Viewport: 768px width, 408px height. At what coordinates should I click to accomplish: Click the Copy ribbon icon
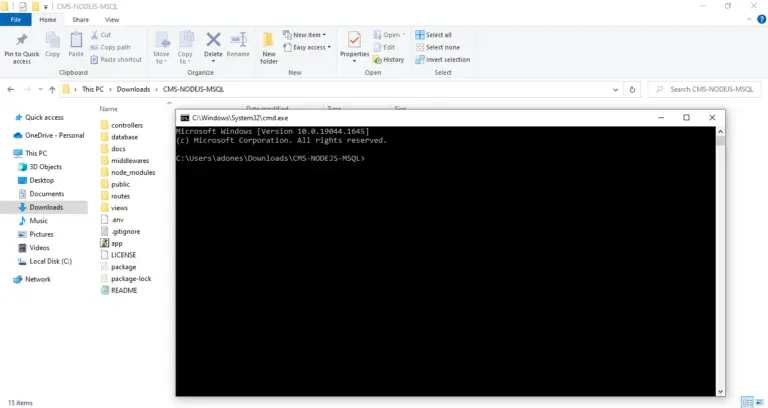click(52, 40)
